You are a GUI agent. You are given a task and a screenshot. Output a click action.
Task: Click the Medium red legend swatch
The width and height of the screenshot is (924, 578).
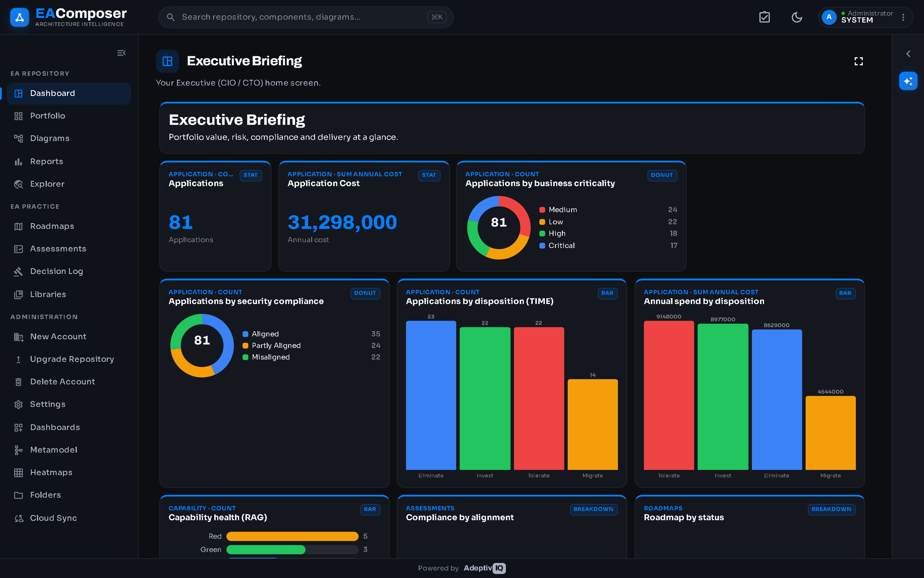point(542,210)
